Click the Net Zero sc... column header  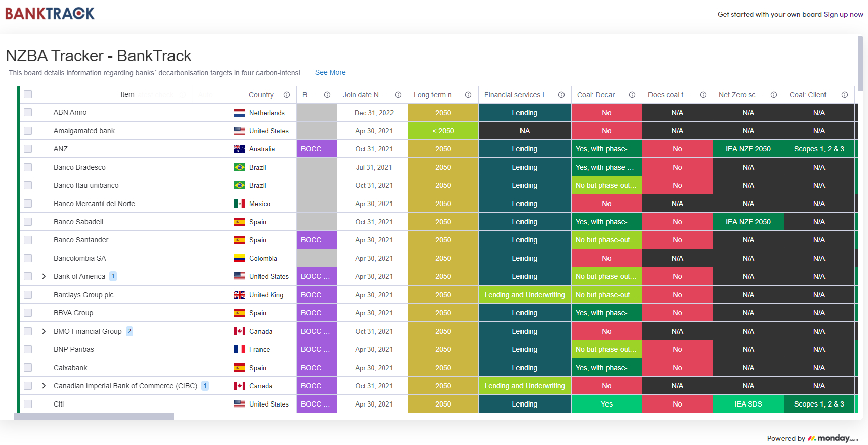740,95
